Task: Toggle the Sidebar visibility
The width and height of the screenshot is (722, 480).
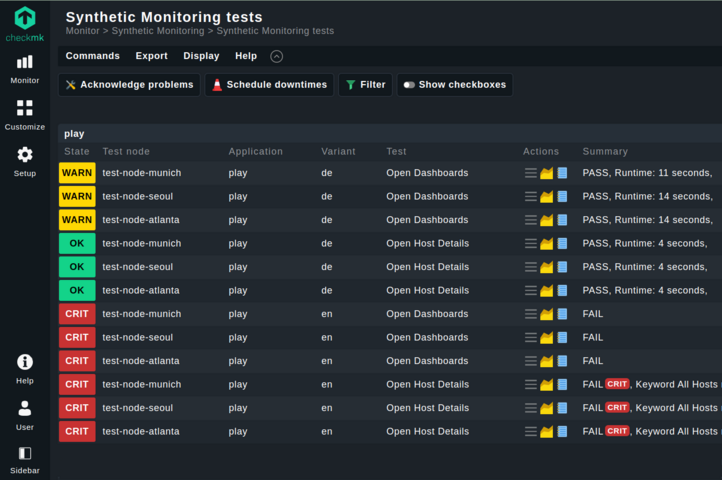Action: (x=25, y=460)
